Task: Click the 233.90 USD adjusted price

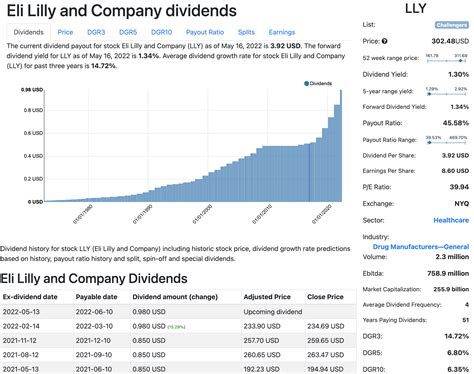Action: 262,326
